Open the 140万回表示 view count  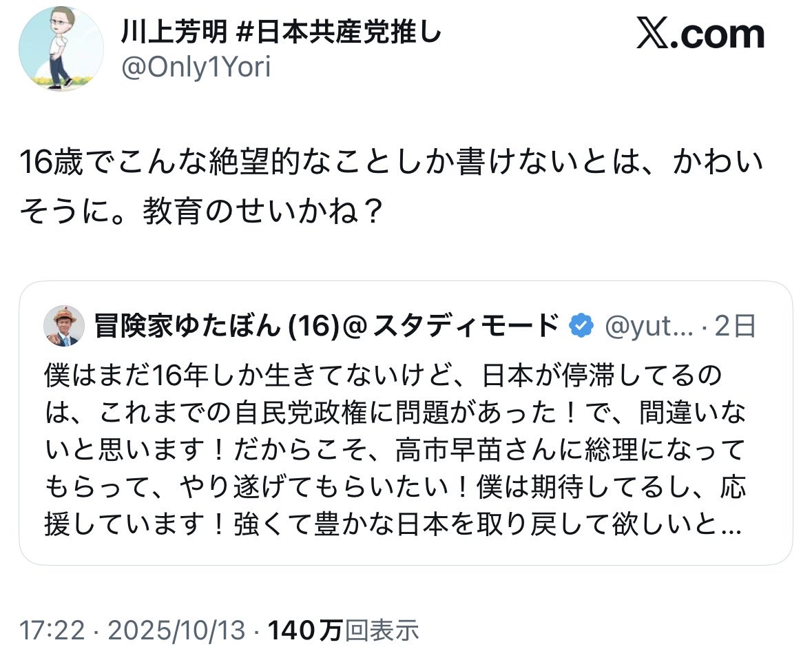pos(343,630)
